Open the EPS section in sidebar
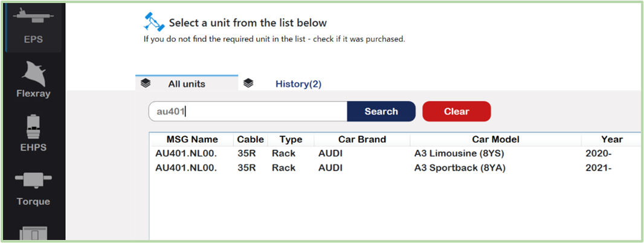 33,27
